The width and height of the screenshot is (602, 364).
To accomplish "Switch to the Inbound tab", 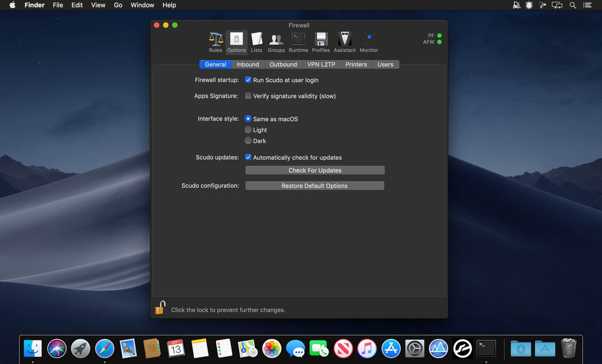I will pyautogui.click(x=248, y=65).
